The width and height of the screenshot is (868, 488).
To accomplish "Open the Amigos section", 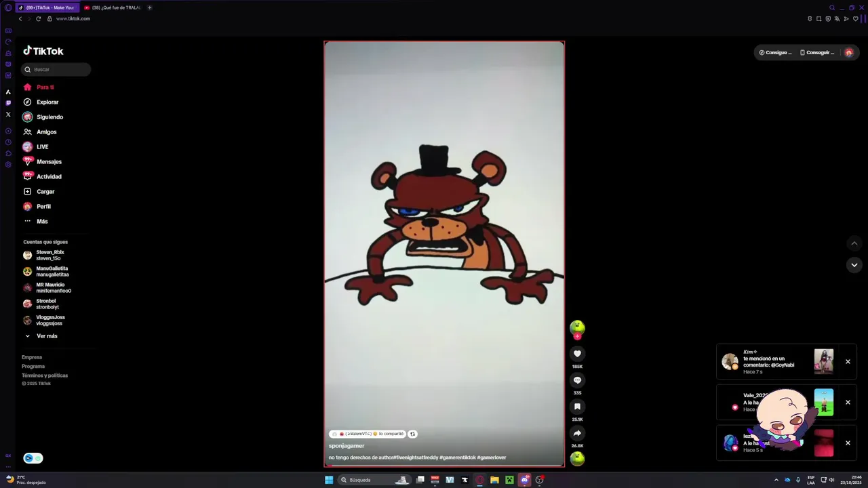I will (x=40, y=132).
